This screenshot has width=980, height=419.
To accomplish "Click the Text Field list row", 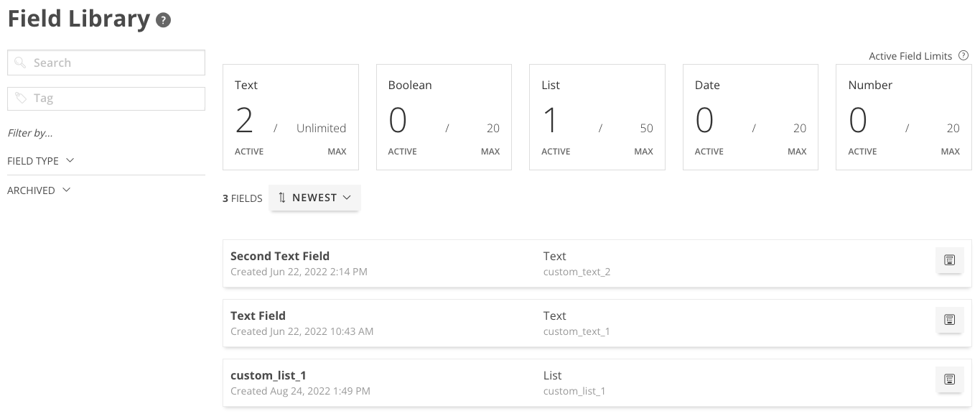I will tap(503, 323).
